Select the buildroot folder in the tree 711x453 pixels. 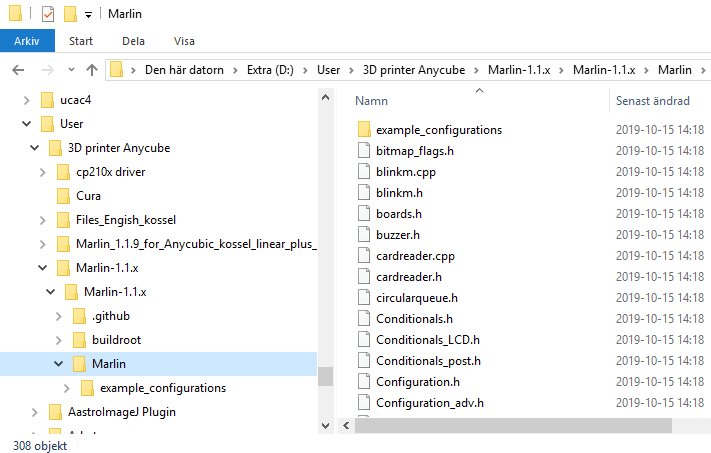click(116, 340)
